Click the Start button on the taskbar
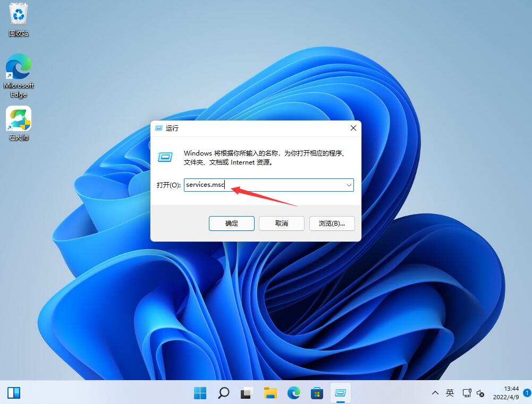 click(x=200, y=393)
